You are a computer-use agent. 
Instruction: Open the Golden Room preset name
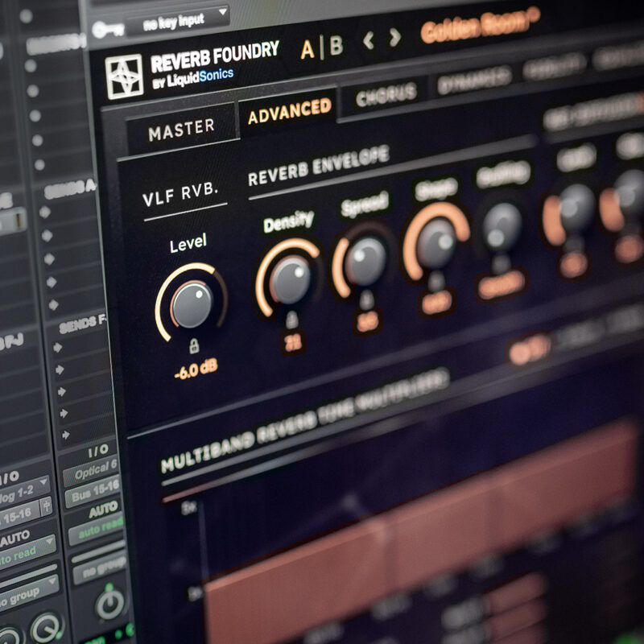point(481,25)
